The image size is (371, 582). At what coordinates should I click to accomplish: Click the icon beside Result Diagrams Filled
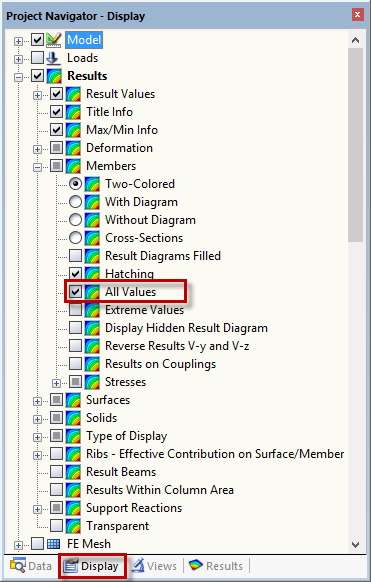click(92, 256)
